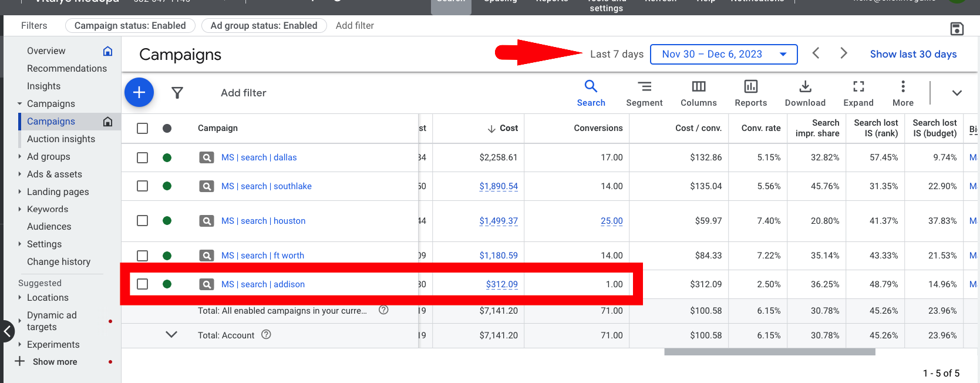Open the Nov 30 – Dec 6 date range dropdown
Screen dimensions: 980x383
pos(724,54)
